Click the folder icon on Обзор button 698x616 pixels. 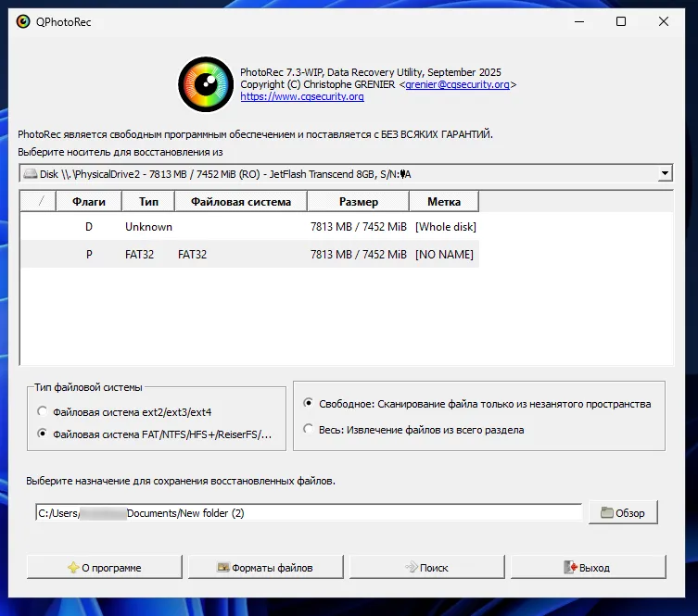coord(607,513)
